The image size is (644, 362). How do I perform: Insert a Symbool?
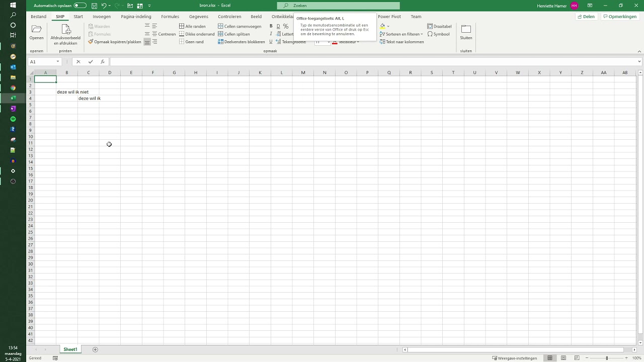pos(438,34)
